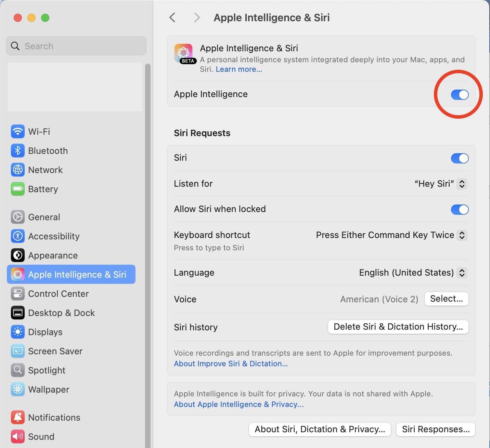Viewport: 490px width, 448px height.
Task: Select Desktop & Dock label in sidebar
Action: [62, 313]
